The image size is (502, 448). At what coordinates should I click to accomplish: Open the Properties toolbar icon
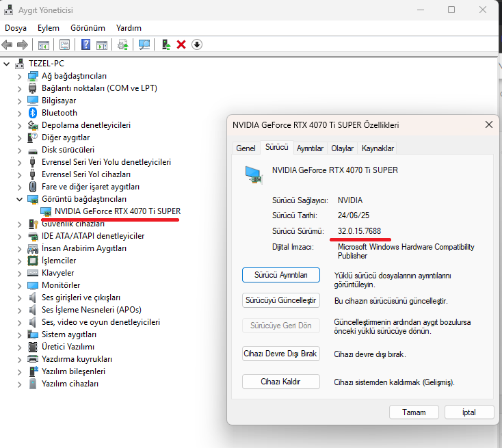(x=65, y=45)
